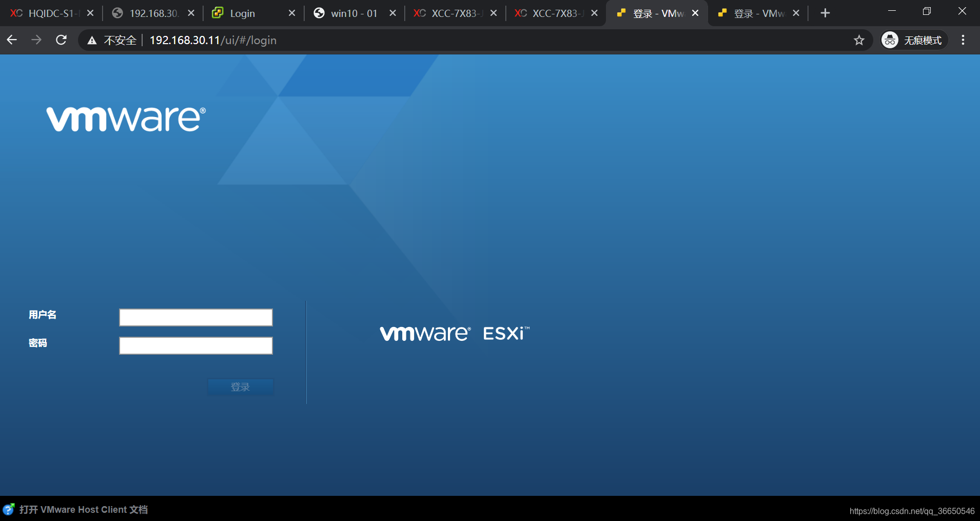
Task: Open the VMware Host Client 文档 link
Action: 84,510
